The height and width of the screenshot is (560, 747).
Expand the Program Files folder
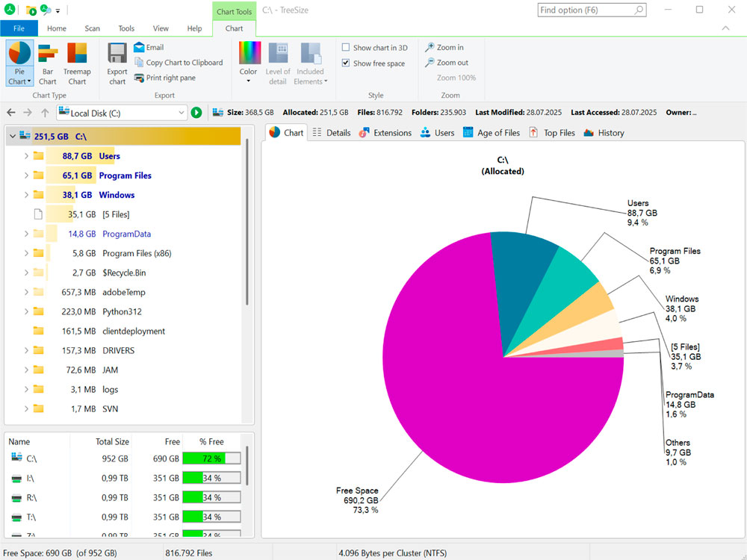click(26, 175)
